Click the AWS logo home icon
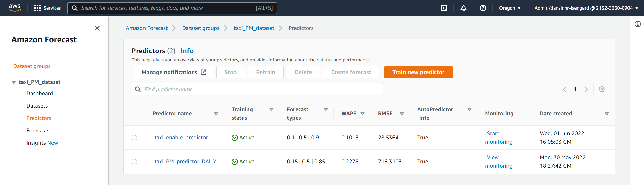Image resolution: width=644 pixels, height=185 pixels. (15, 8)
